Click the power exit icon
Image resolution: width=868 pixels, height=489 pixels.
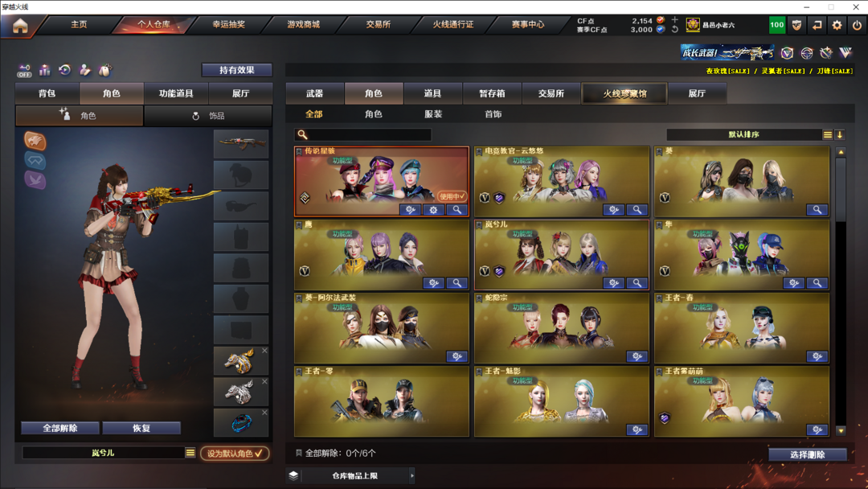click(857, 25)
